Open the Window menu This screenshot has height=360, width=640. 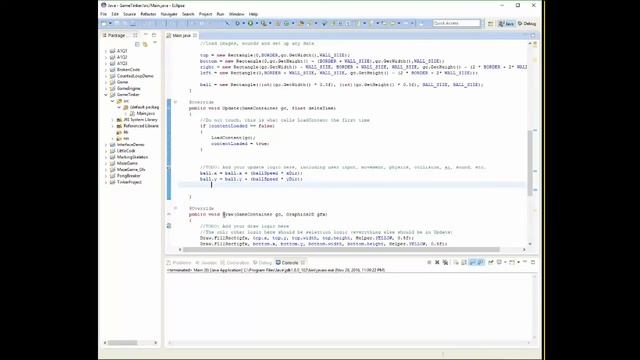[236, 14]
